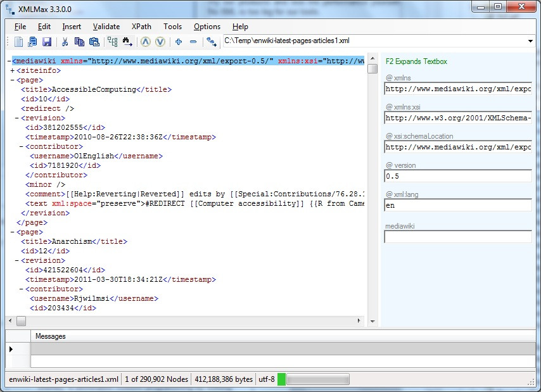The height and width of the screenshot is (392, 541).
Task: Click the @xmlns:xsi attribute text box
Action: [458, 118]
